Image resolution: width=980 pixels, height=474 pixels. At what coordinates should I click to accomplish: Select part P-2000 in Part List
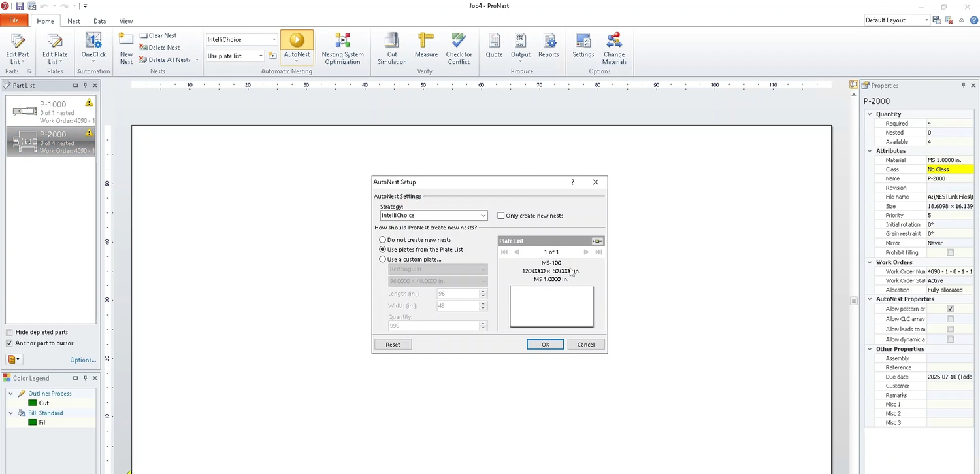tap(51, 141)
